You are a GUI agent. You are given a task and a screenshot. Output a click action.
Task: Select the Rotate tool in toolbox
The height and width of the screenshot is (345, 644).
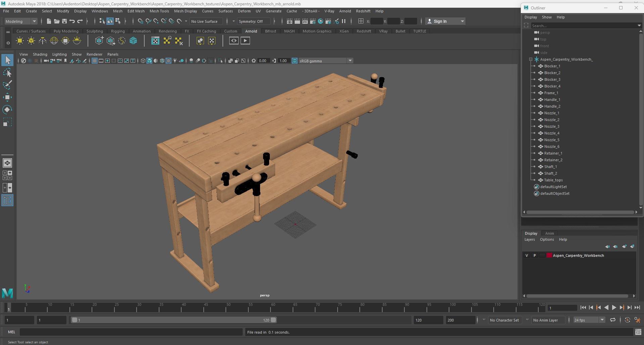coord(7,110)
